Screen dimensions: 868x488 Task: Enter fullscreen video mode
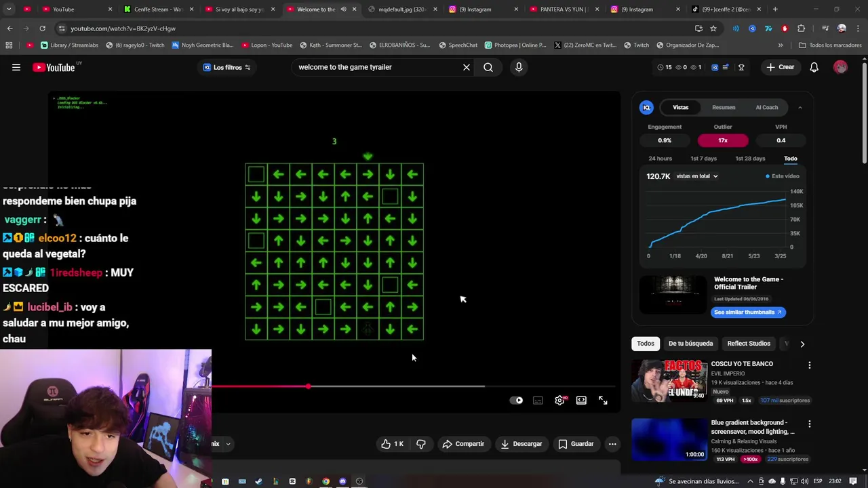(603, 401)
